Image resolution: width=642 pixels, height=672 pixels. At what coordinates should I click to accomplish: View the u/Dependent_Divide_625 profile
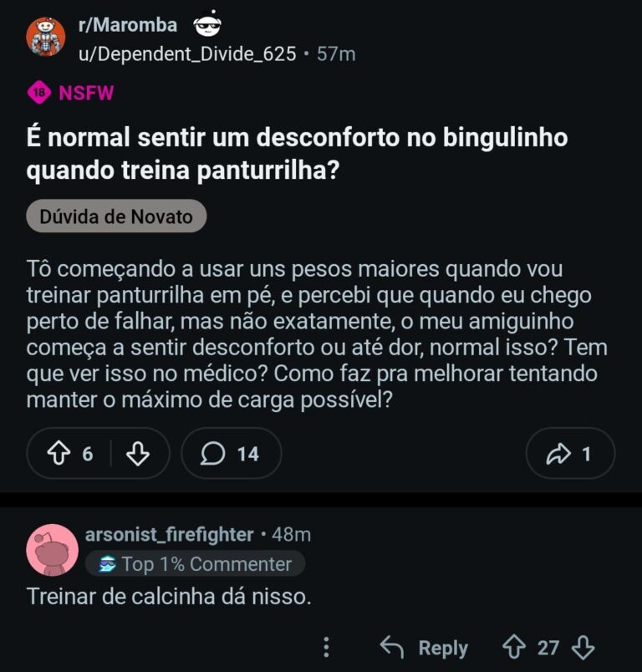tap(187, 54)
